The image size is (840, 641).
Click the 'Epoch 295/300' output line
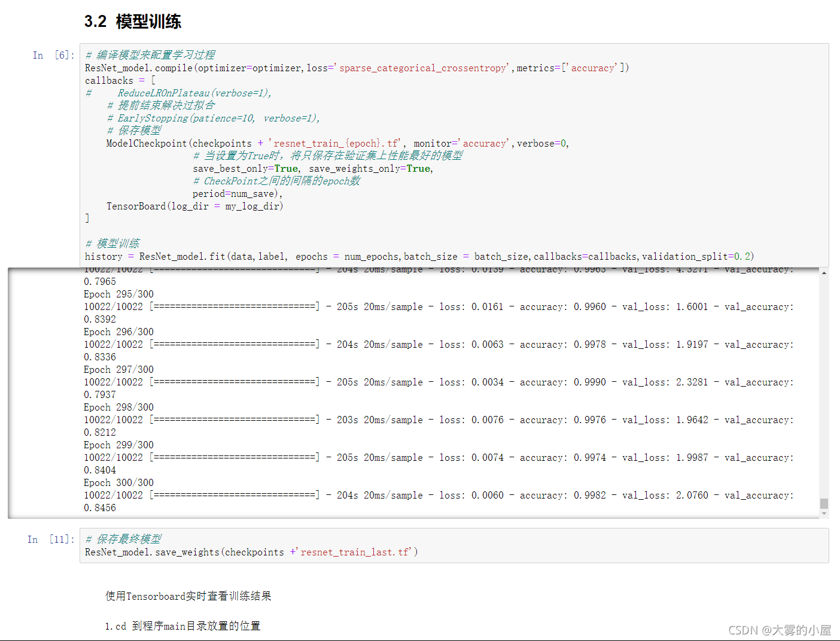(x=118, y=294)
